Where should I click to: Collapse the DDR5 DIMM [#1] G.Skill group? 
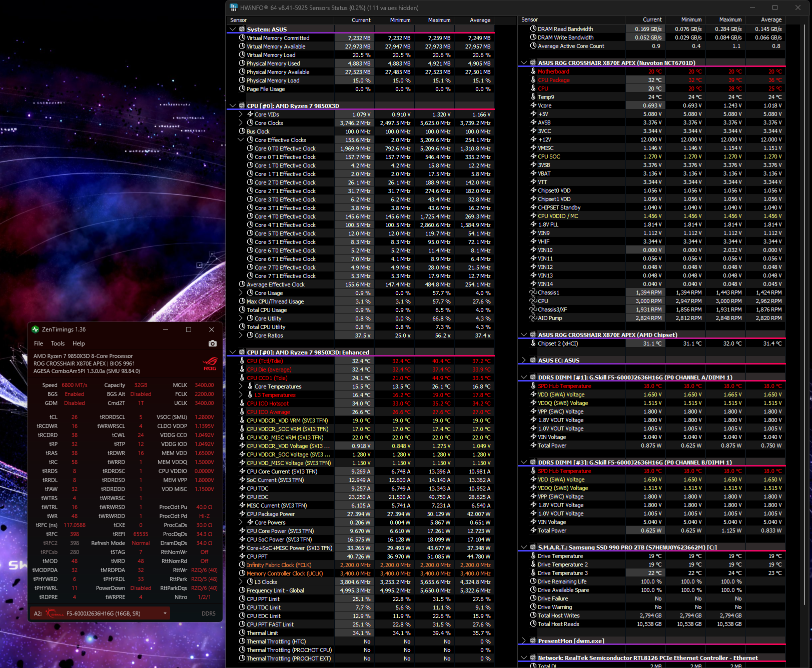pyautogui.click(x=524, y=377)
